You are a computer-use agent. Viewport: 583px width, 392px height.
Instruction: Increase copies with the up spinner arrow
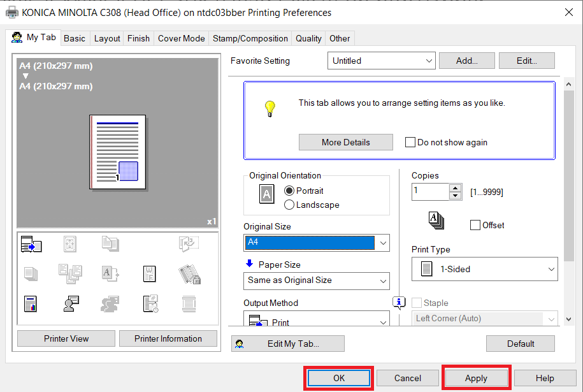pos(455,188)
